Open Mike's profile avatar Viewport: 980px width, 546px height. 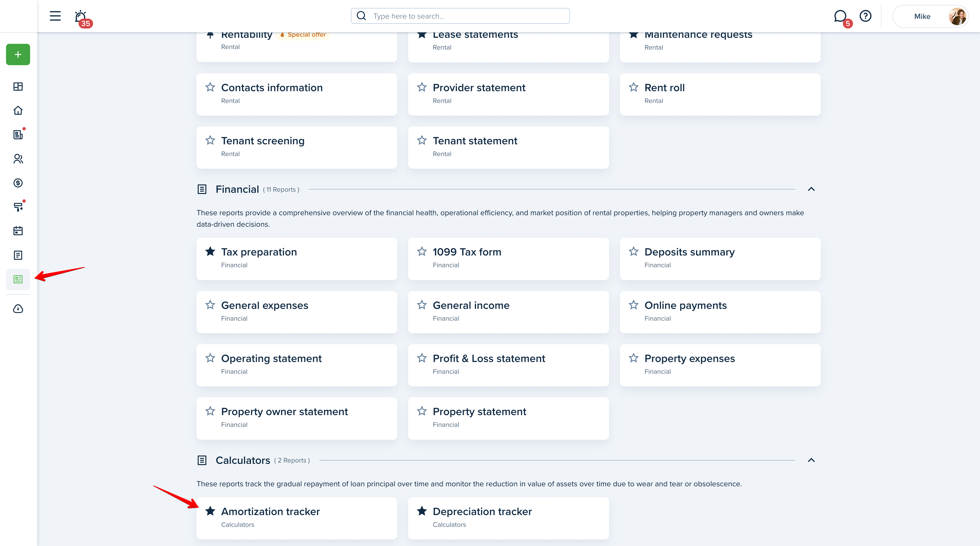[957, 16]
